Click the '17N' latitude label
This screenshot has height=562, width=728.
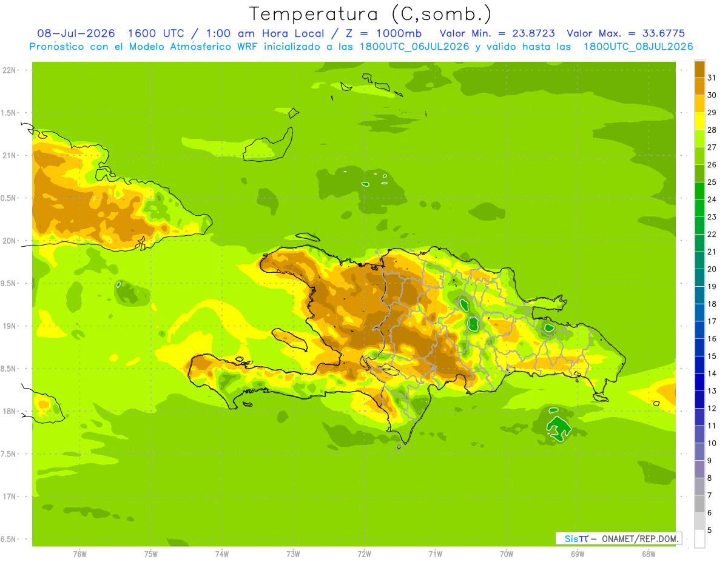9,497
